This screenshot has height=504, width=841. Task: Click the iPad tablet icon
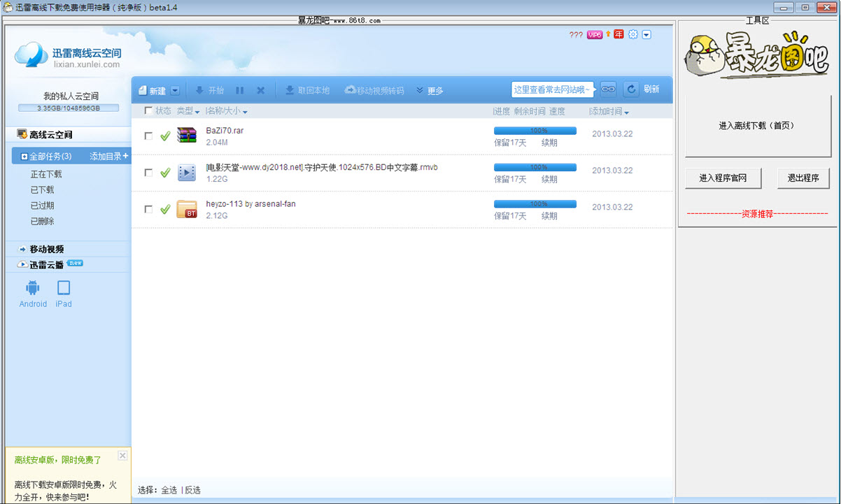click(64, 288)
